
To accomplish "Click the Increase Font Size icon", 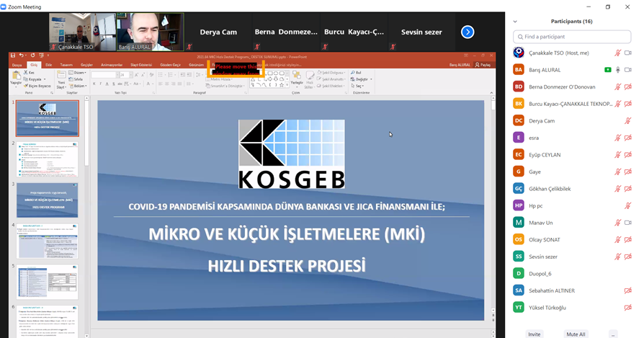I will pos(137,75).
